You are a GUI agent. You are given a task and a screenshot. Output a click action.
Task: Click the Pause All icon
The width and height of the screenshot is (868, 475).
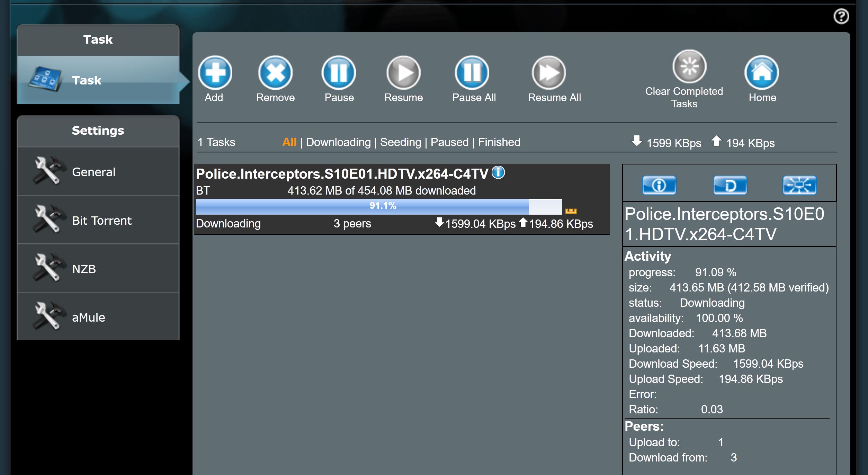point(472,73)
